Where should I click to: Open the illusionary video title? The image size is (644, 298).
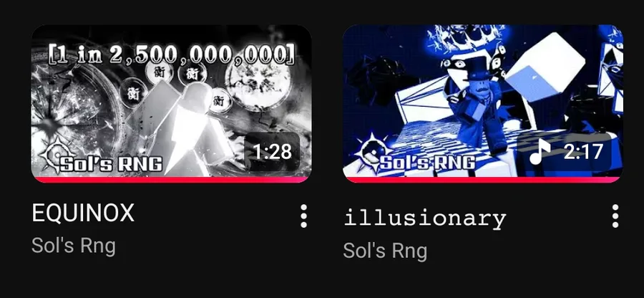pyautogui.click(x=424, y=217)
